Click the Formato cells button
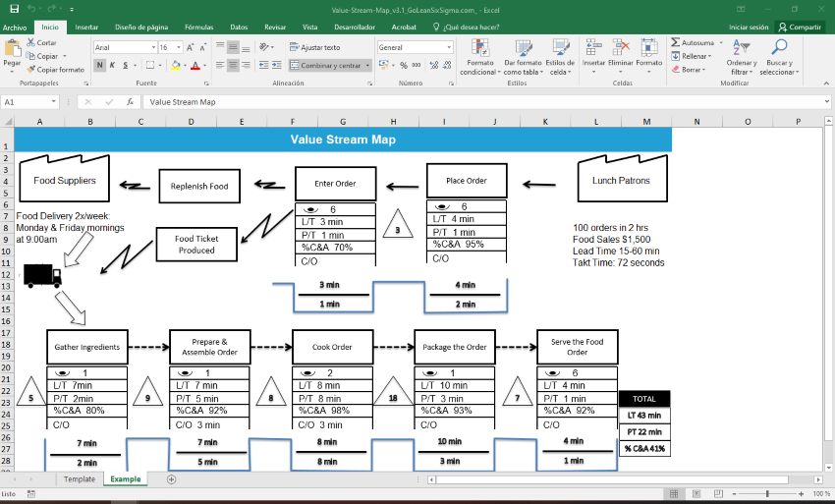835x504 pixels. click(x=648, y=56)
